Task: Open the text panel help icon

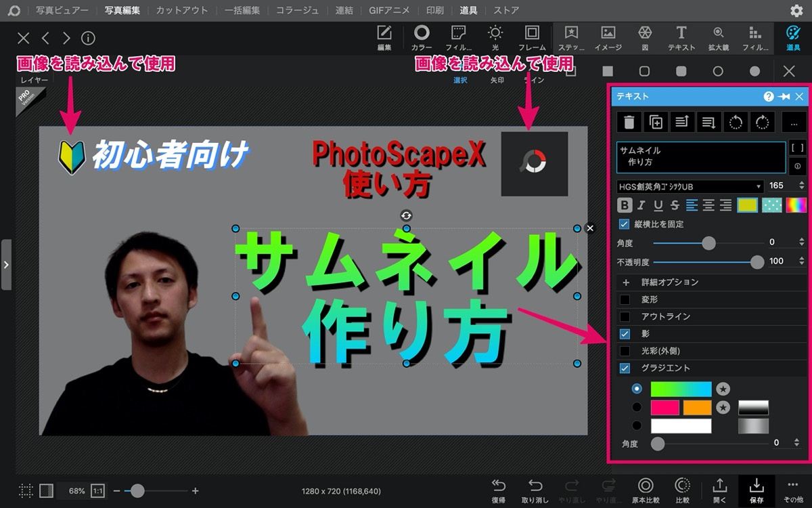Action: 769,97
